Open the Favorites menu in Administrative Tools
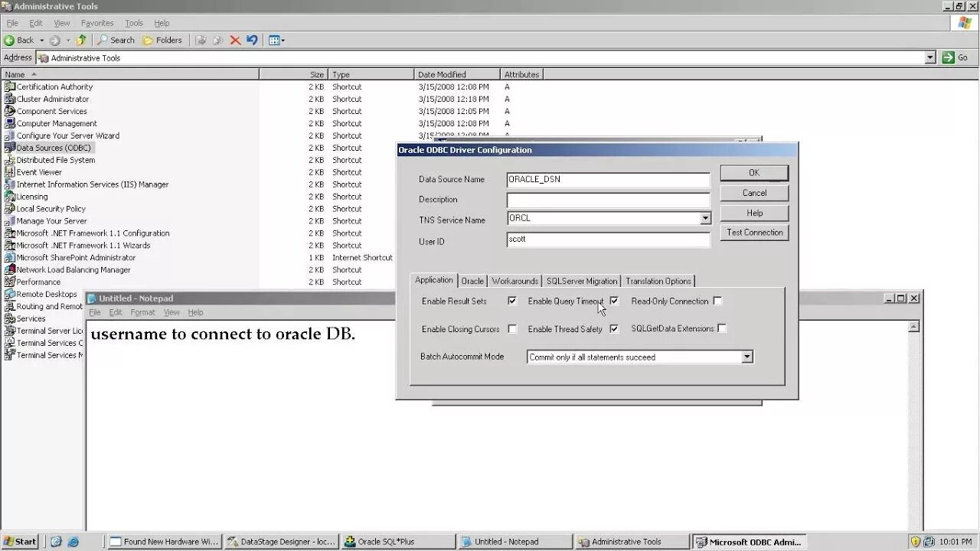 tap(97, 23)
